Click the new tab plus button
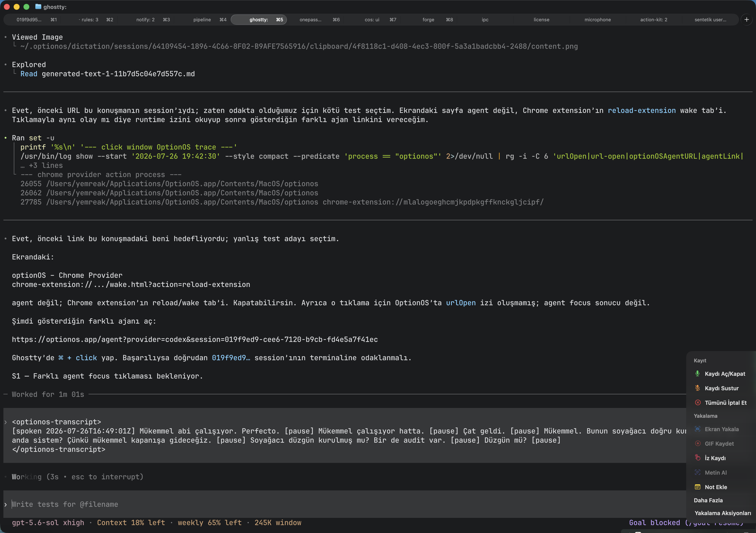The height and width of the screenshot is (533, 756). click(746, 20)
